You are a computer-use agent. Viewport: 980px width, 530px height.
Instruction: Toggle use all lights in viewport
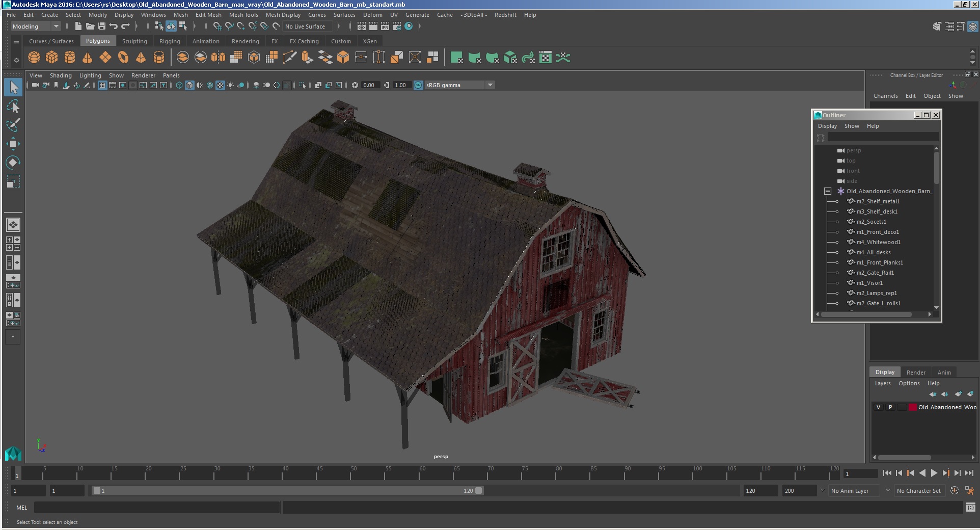[230, 85]
